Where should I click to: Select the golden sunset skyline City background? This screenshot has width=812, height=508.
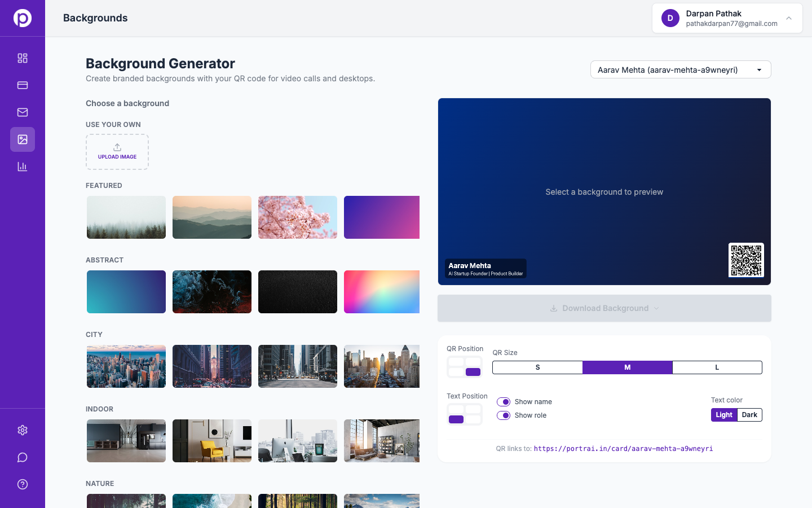[382, 366]
